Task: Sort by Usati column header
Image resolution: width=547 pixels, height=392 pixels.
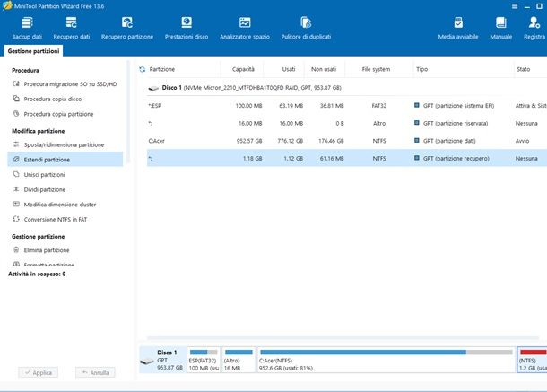Action: pyautogui.click(x=289, y=69)
